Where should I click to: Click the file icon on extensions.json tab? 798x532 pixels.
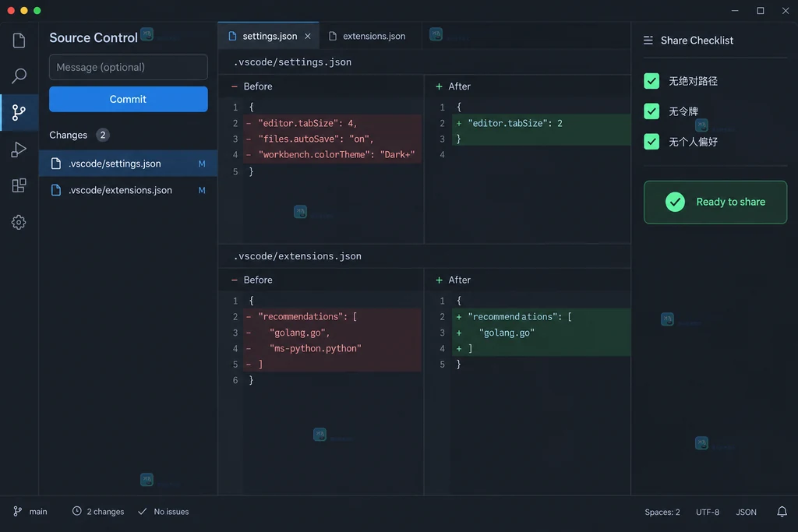click(x=332, y=36)
